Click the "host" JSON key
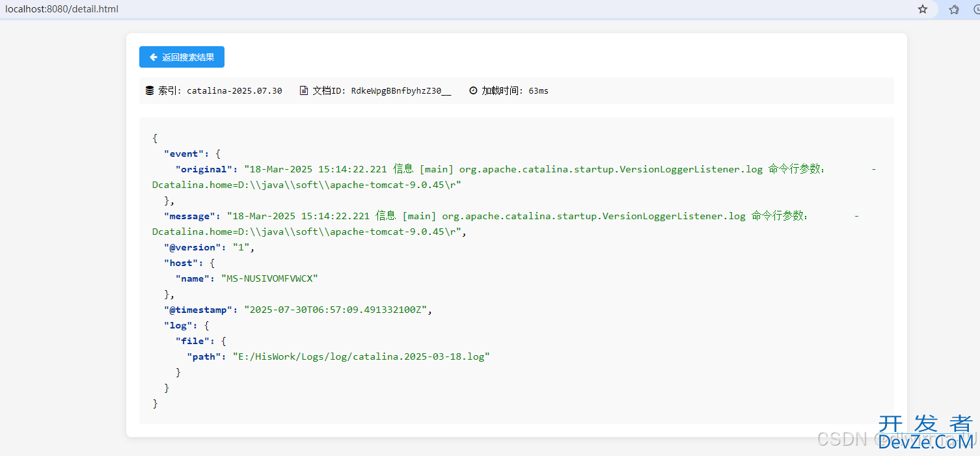The width and height of the screenshot is (980, 456). click(182, 263)
